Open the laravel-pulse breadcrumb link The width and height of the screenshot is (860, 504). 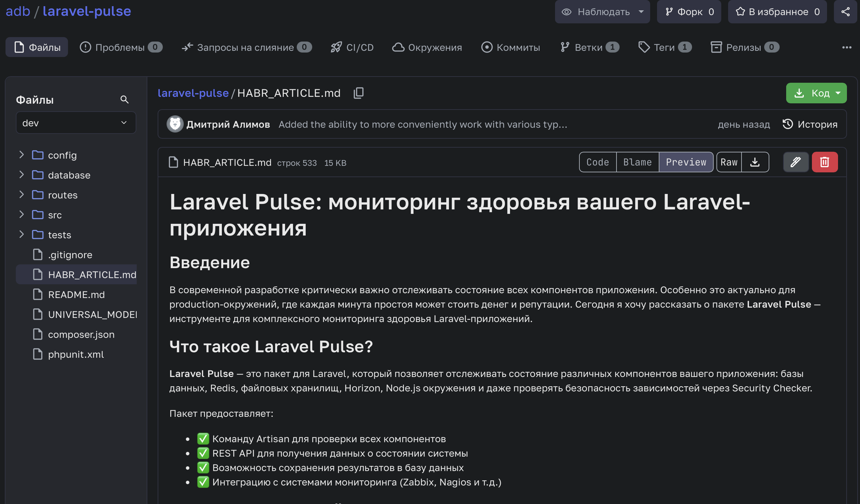(x=193, y=93)
